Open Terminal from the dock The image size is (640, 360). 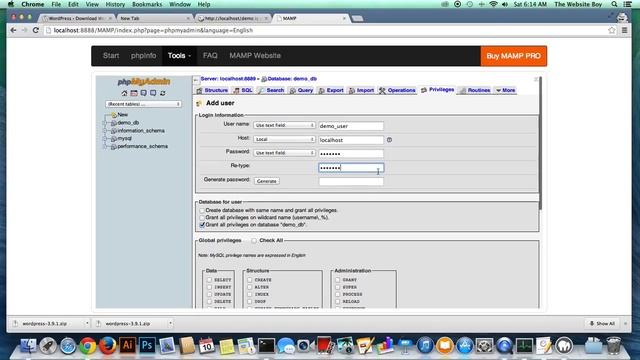(x=266, y=346)
